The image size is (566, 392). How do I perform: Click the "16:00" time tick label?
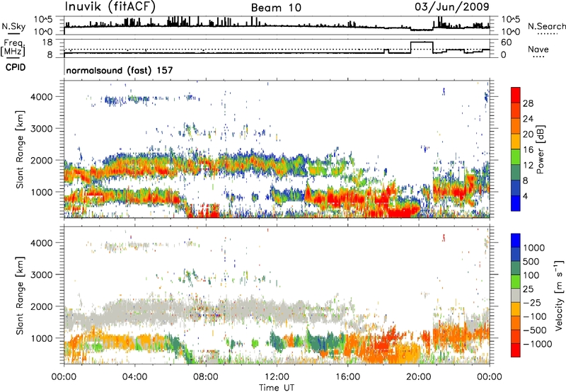347,377
